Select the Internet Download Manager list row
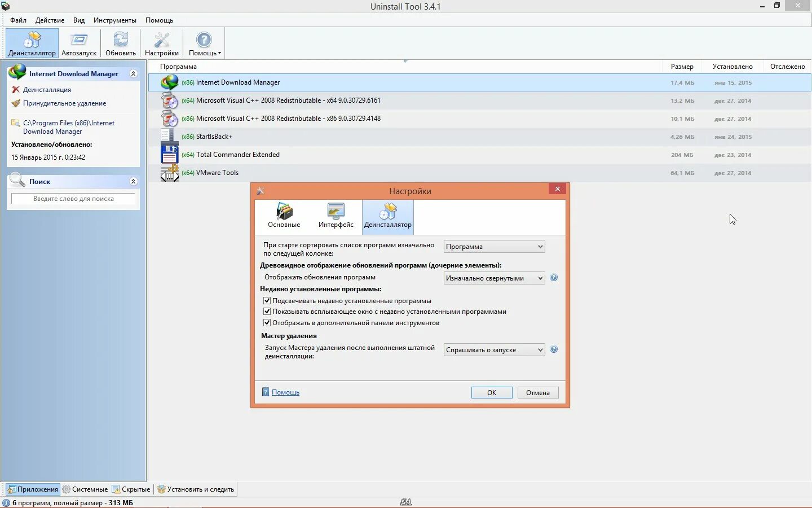This screenshot has width=812, height=508. pos(480,82)
